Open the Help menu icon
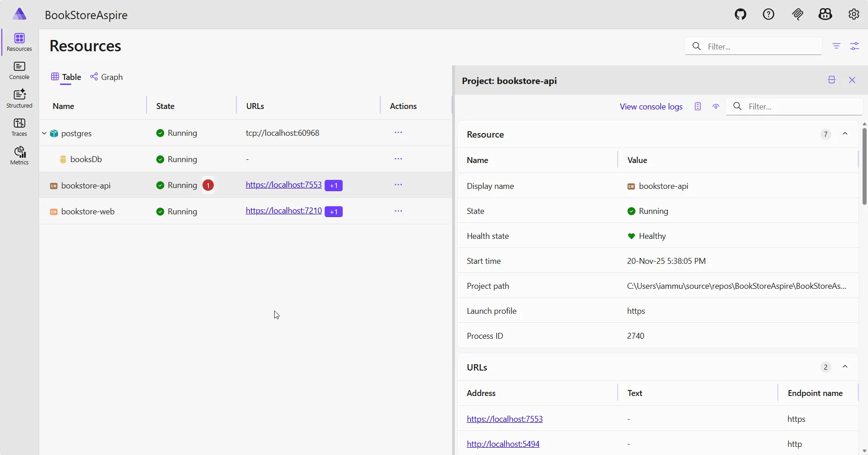Screen dimensions: 868x455 [768, 14]
